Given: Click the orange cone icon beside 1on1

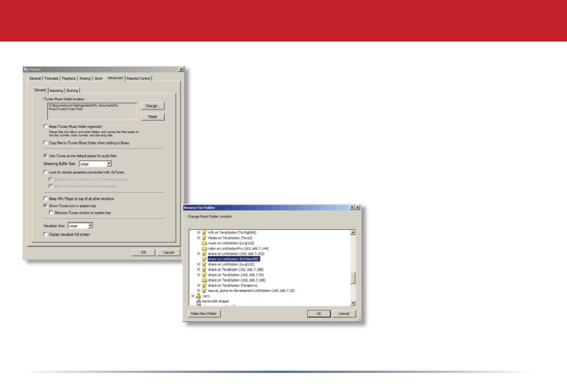Looking at the screenshot, I should point(198,296).
